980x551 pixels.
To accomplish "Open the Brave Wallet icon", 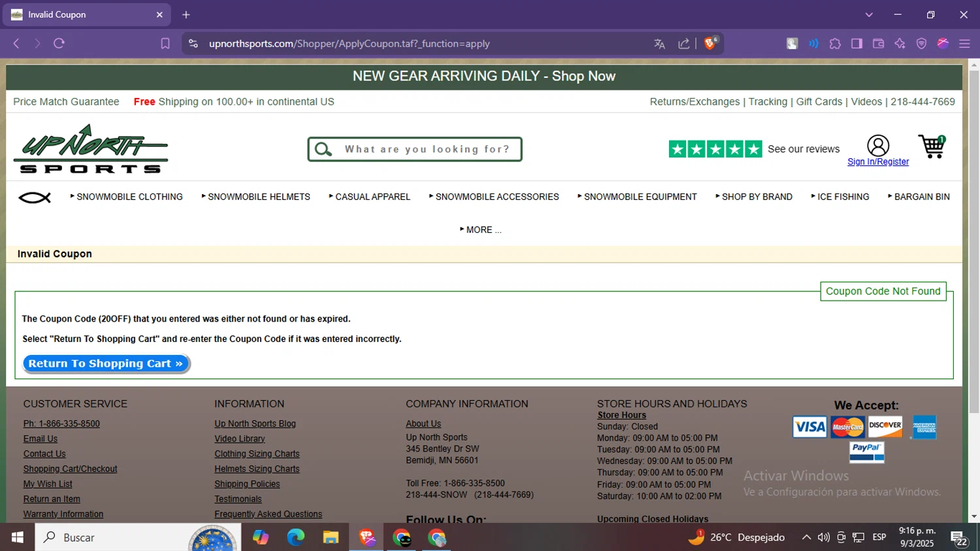I will 878,44.
